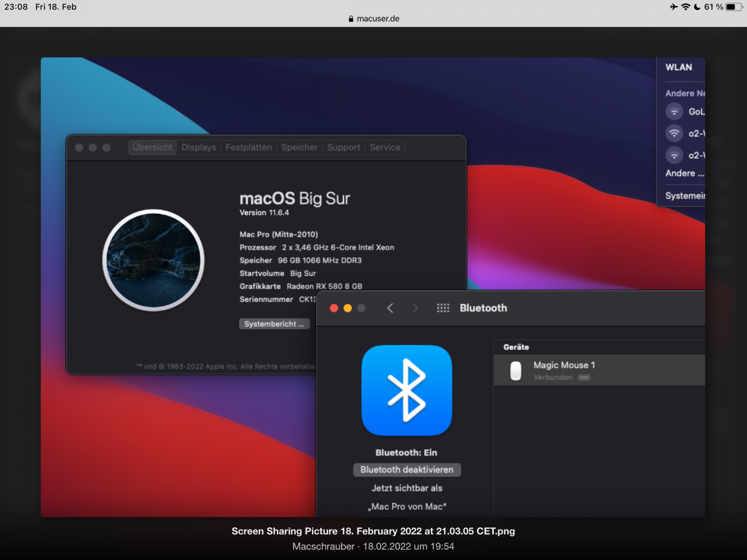
Task: Click the WLAN heading in the dropdown panel
Action: pos(679,67)
